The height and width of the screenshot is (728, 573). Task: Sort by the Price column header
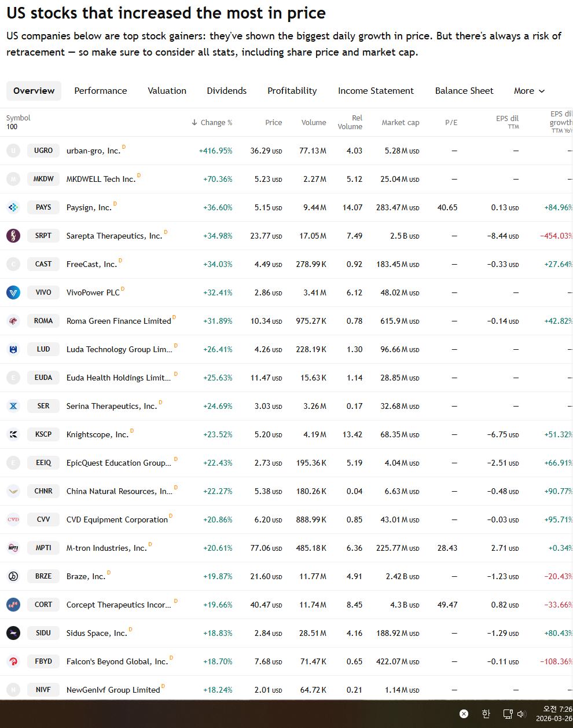[x=274, y=123]
